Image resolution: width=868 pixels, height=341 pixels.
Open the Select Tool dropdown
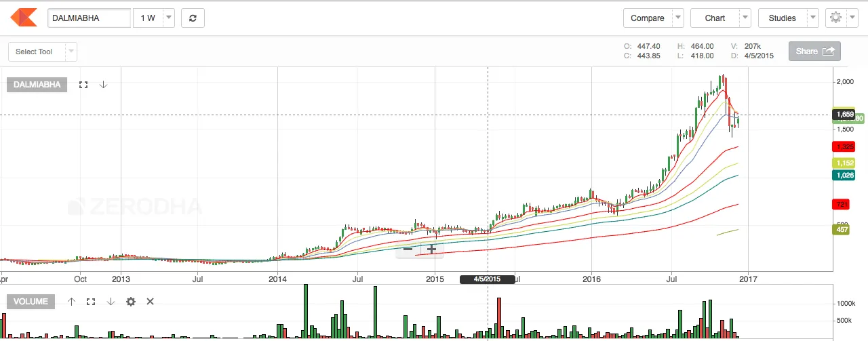click(42, 52)
